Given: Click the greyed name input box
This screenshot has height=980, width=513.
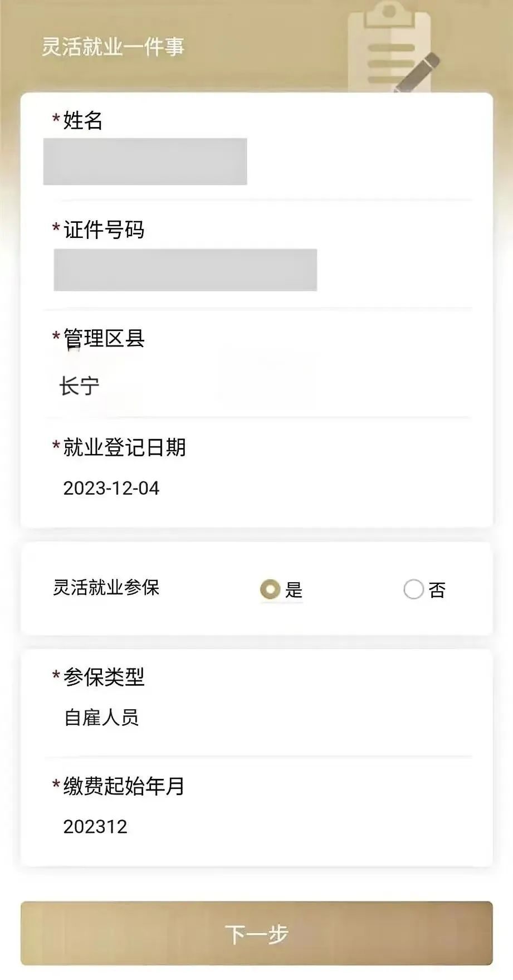Looking at the screenshot, I should [145, 162].
